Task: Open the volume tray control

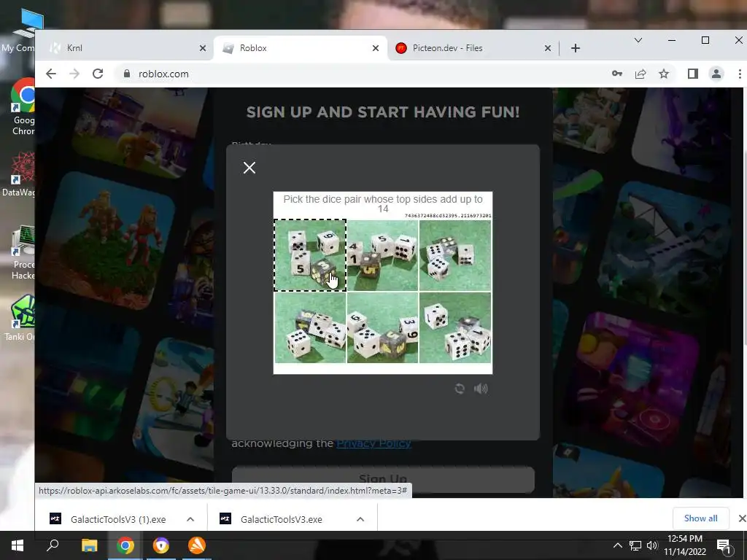Action: [x=652, y=545]
